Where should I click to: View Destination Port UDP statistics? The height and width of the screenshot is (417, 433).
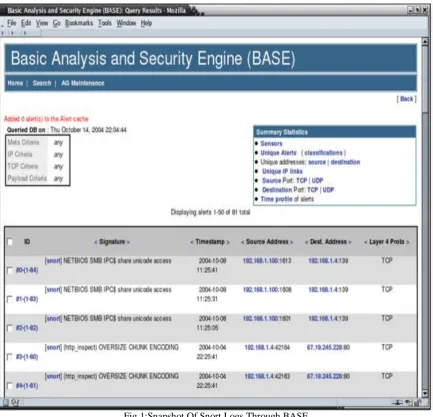coord(328,190)
